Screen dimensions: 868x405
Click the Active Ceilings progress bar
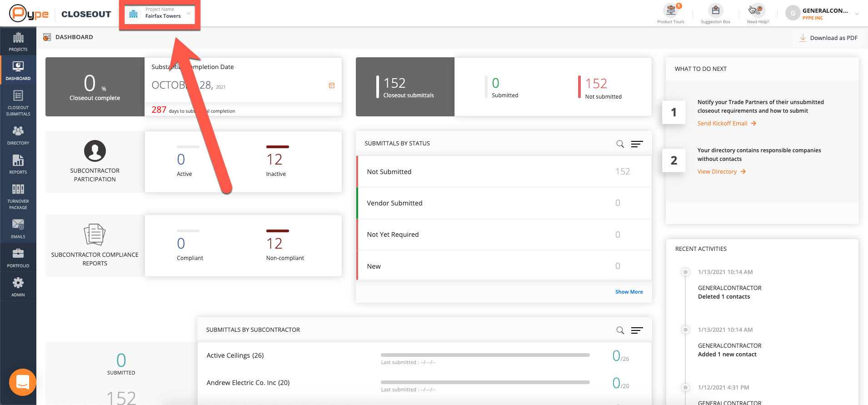(x=485, y=355)
